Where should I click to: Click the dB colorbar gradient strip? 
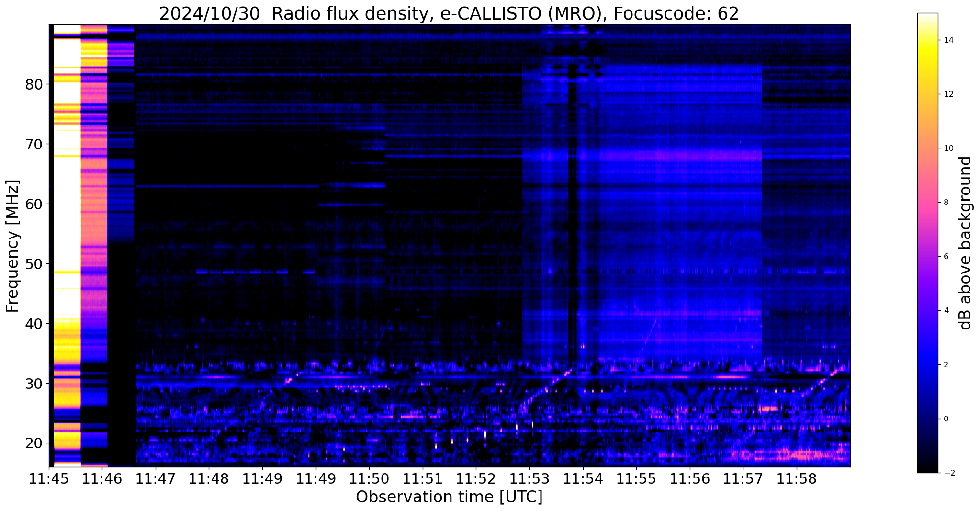[x=927, y=243]
